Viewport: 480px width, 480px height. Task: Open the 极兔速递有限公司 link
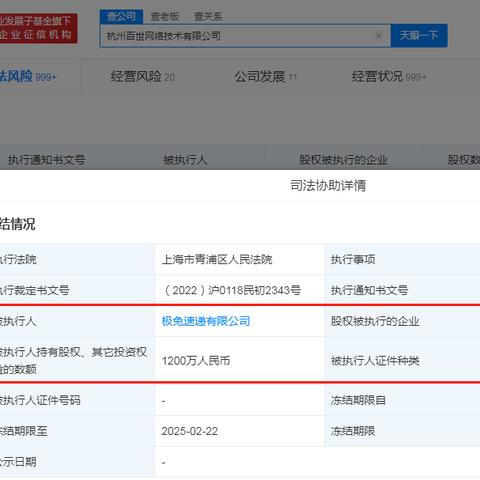click(206, 321)
